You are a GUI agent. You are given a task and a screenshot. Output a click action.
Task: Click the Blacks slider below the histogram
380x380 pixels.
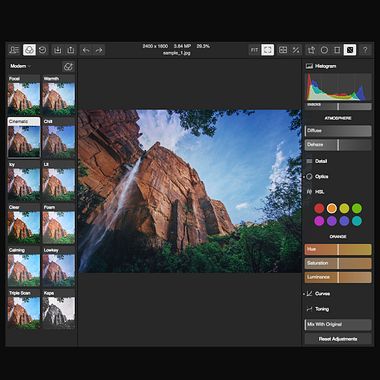coord(338,106)
